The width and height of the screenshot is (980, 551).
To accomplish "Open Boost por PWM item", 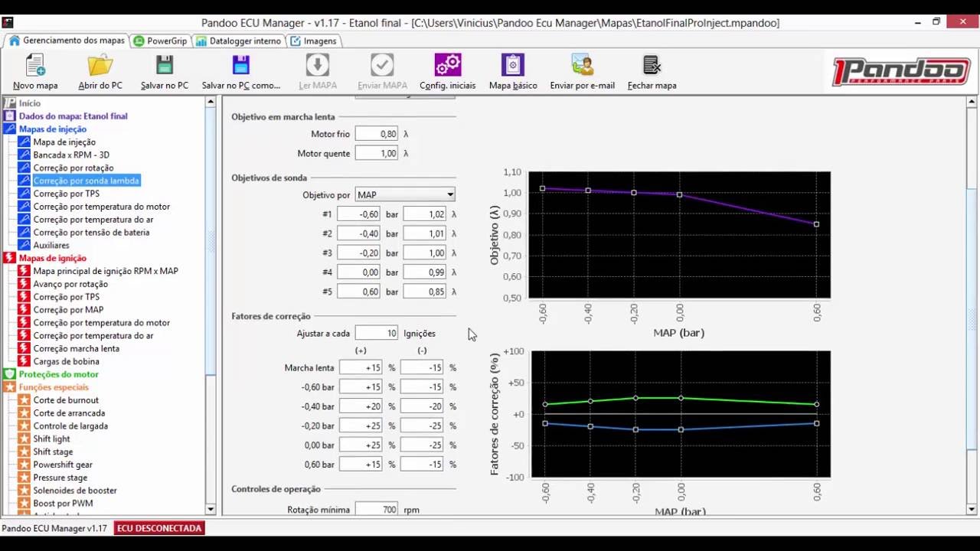I will (63, 504).
